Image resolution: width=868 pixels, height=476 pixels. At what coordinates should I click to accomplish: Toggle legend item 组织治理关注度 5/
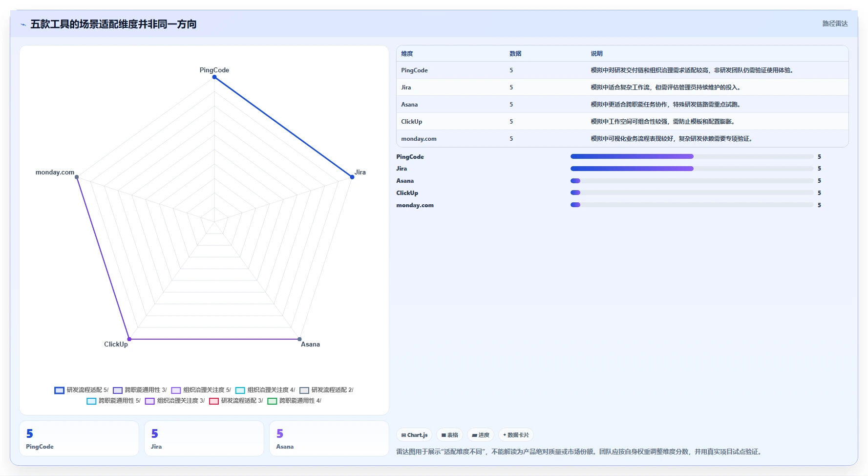coord(201,390)
